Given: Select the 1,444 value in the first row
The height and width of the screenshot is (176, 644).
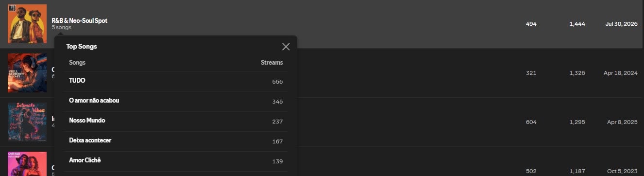Looking at the screenshot, I should [x=577, y=24].
